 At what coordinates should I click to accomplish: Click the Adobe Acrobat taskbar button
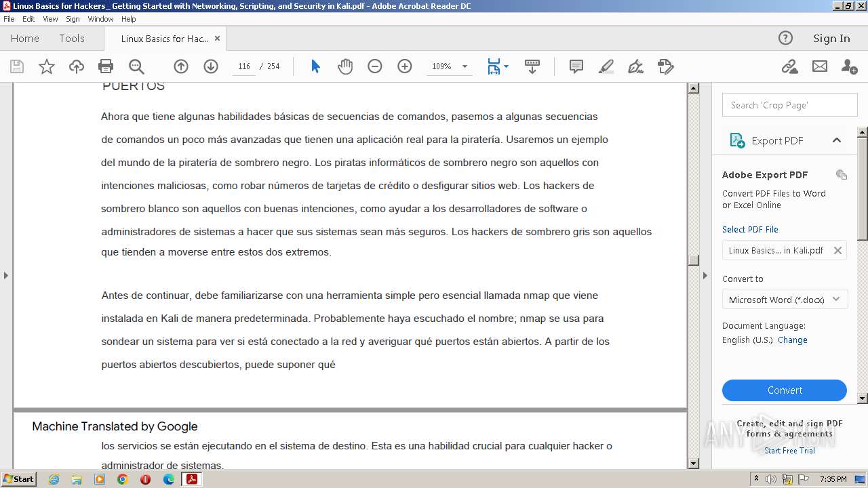[192, 479]
